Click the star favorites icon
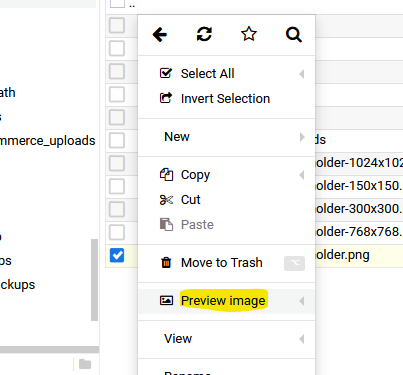This screenshot has width=403, height=375. tap(249, 34)
